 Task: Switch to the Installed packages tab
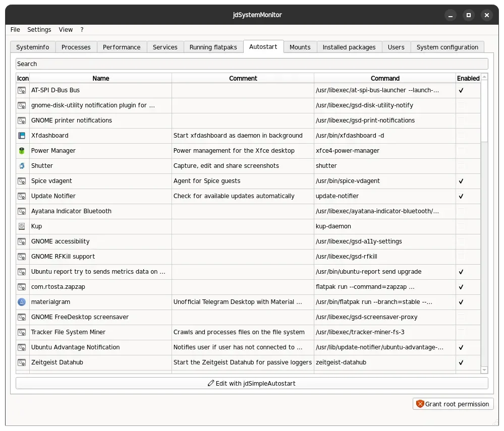pyautogui.click(x=349, y=47)
